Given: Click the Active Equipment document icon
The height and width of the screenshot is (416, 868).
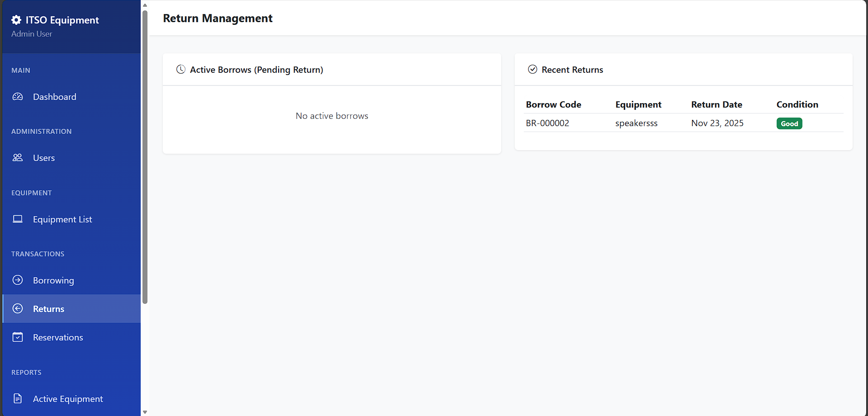Looking at the screenshot, I should (18, 399).
